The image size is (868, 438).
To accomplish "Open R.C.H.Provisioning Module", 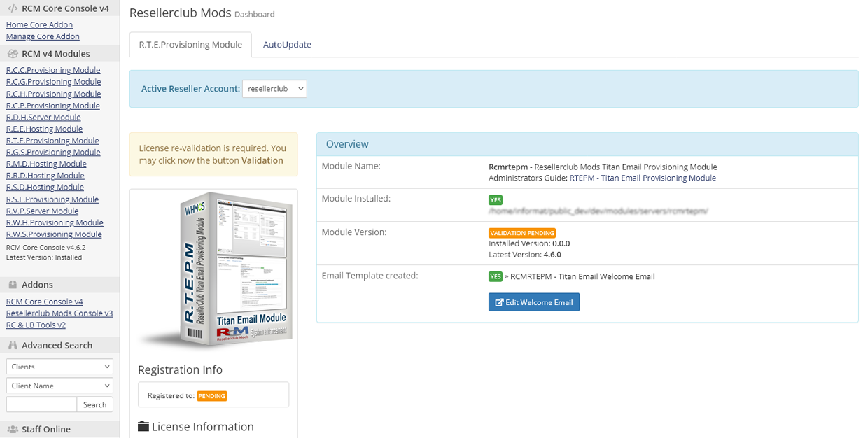I will coord(54,94).
